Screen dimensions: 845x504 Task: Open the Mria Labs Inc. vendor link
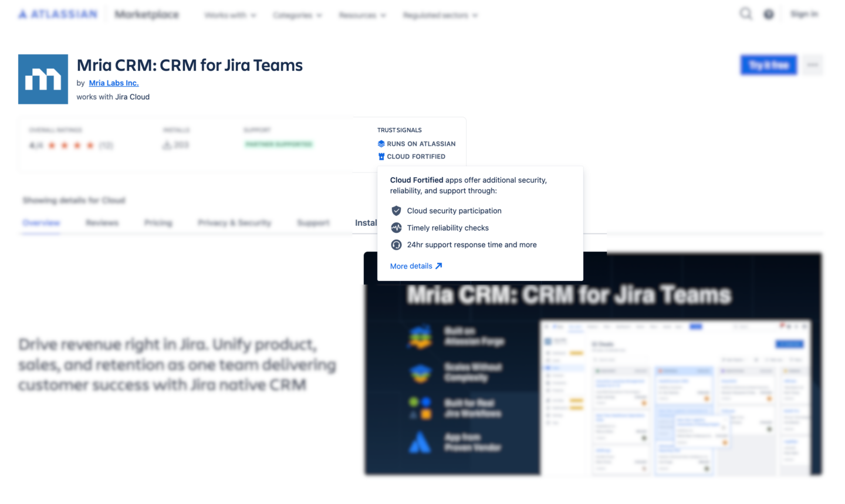[x=113, y=83]
